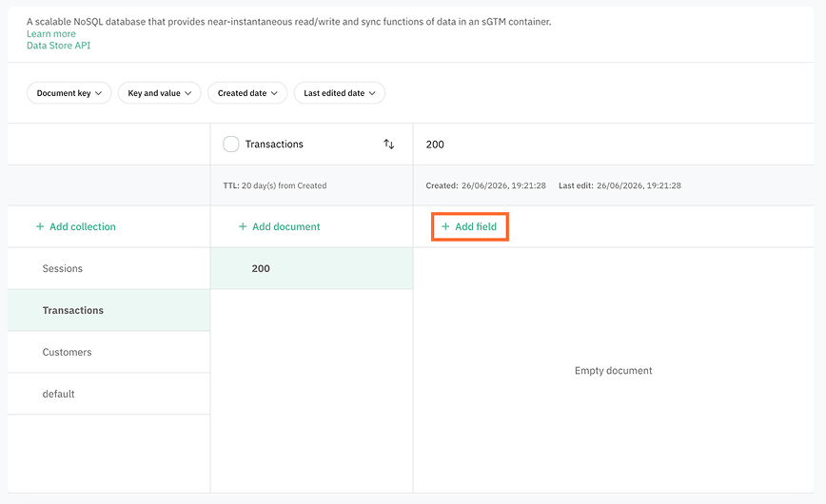Image resolution: width=826 pixels, height=504 pixels.
Task: Select document 200 in the list
Action: (311, 268)
